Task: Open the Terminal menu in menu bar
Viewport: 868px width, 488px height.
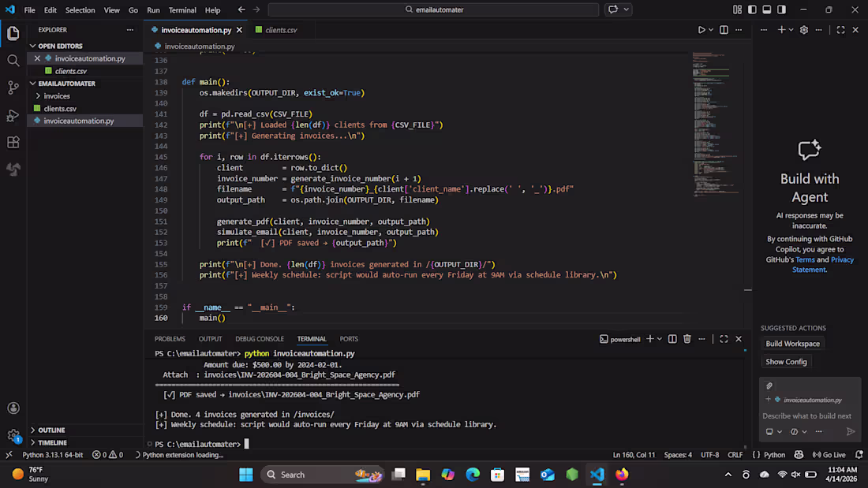Action: (182, 10)
